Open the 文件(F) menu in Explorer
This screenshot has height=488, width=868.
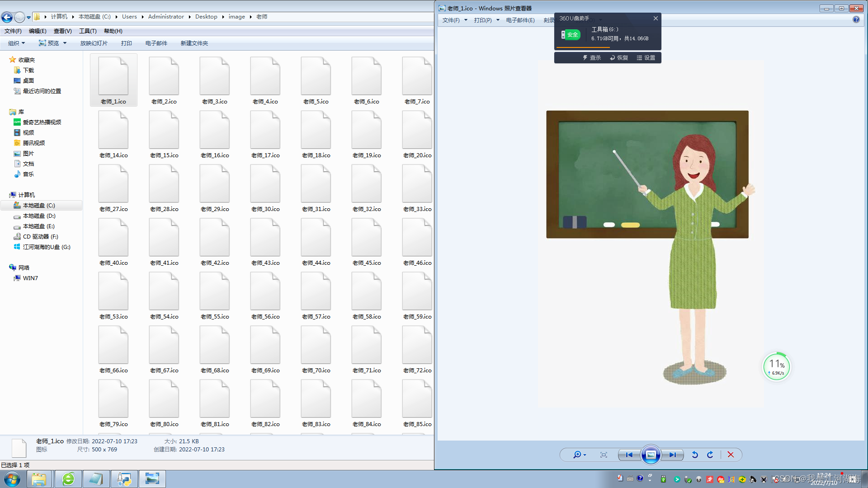pos(13,31)
